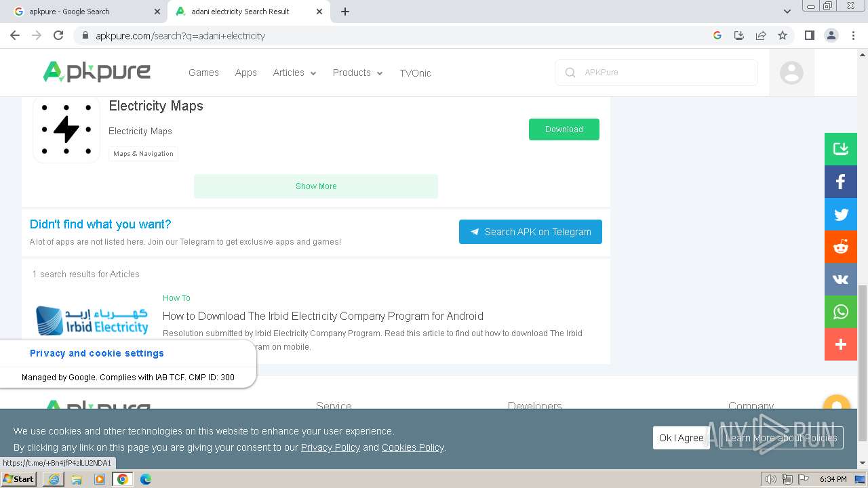Download Electricity Maps app

[x=564, y=129]
